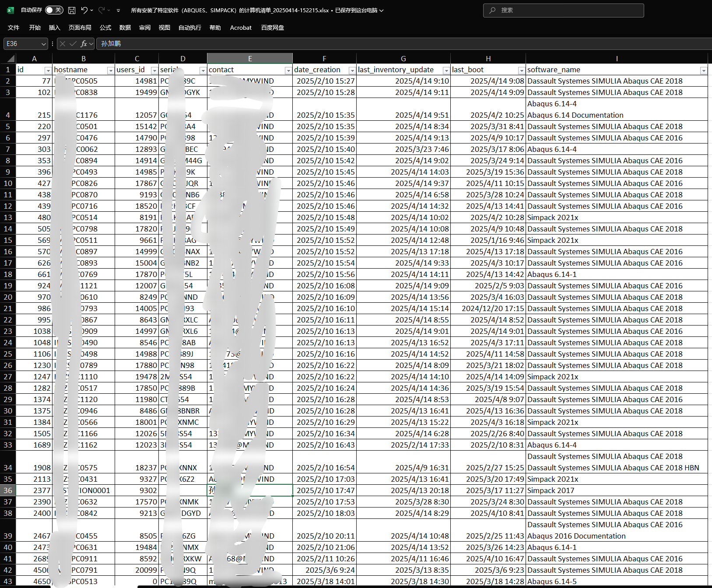Open the 页面布局 ribbon tab
Screen dimensions: 712x588
[80, 28]
